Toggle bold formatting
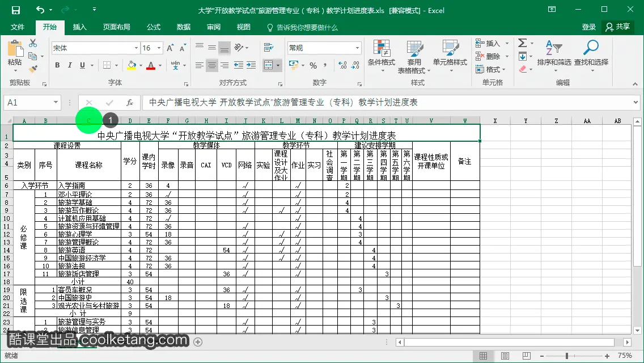The width and height of the screenshot is (644, 363). tap(57, 65)
